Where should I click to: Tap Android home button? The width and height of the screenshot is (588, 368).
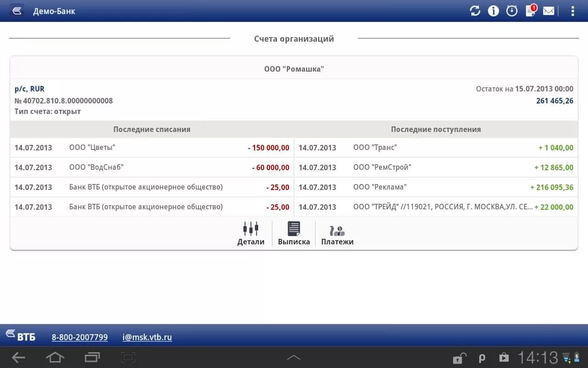click(x=55, y=357)
